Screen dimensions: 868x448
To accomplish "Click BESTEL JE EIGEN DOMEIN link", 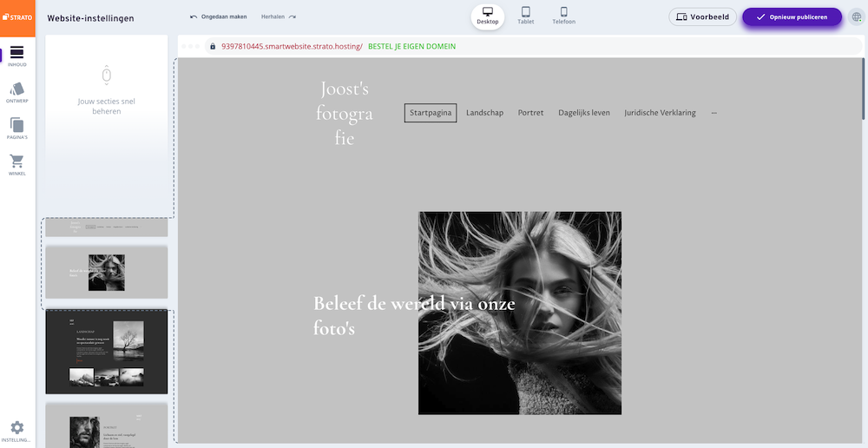I will point(411,47).
